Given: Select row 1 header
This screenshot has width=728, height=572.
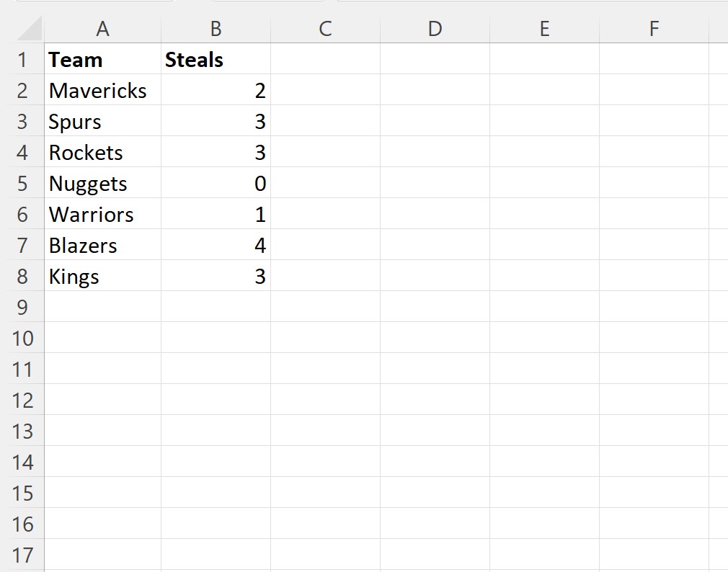Looking at the screenshot, I should coord(22,60).
